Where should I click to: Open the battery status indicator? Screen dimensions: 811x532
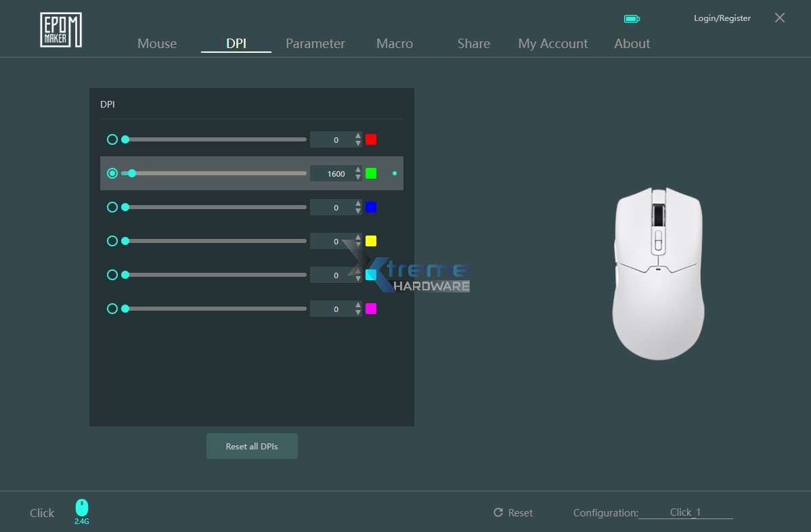[632, 19]
